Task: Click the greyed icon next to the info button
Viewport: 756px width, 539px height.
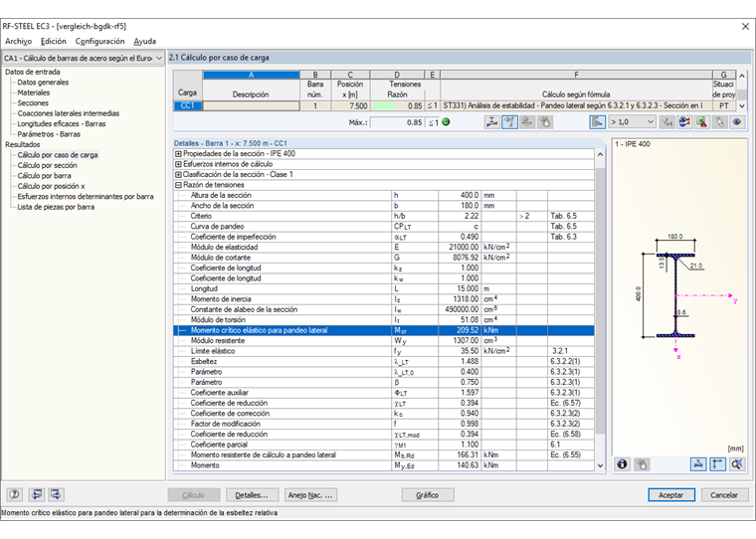Action: pos(642,464)
